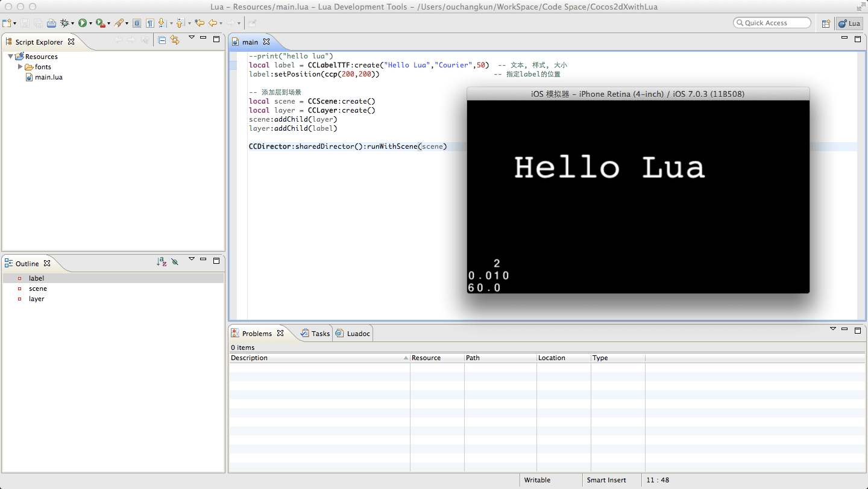
Task: Click the New file wizard icon
Action: click(x=7, y=23)
